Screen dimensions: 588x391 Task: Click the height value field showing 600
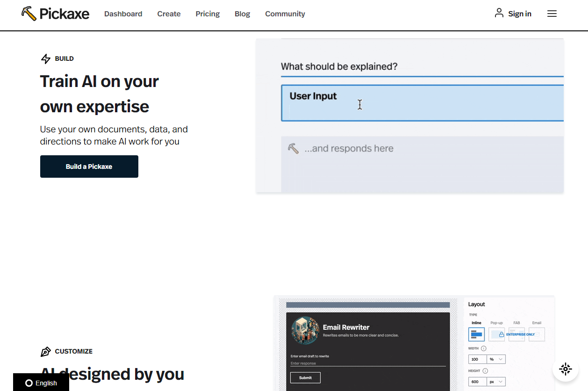tap(477, 382)
